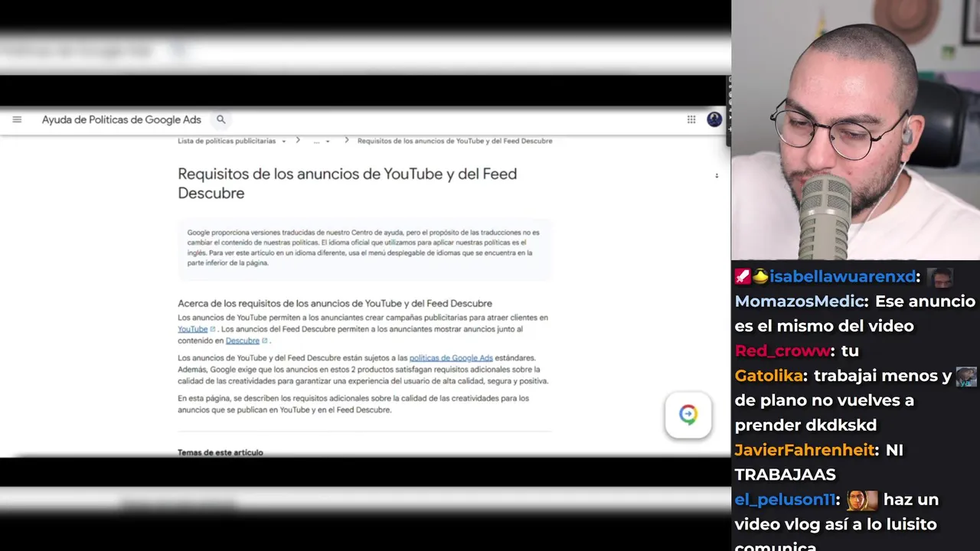
Task: Click the article heading Requisitos de los anuncios
Action: [x=347, y=183]
